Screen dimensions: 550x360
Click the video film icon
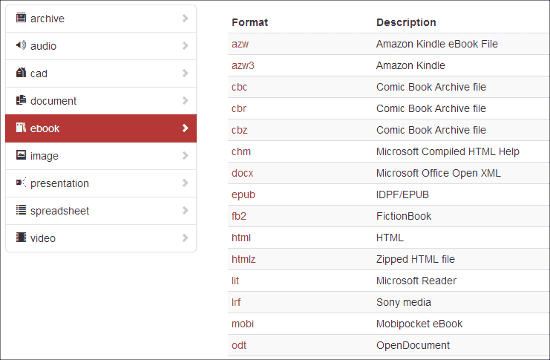pos(21,238)
